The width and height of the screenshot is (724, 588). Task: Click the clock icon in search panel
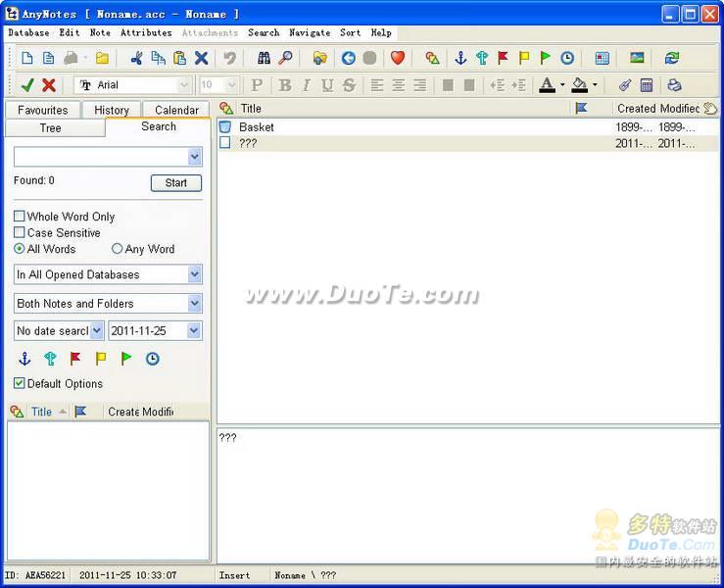click(153, 359)
